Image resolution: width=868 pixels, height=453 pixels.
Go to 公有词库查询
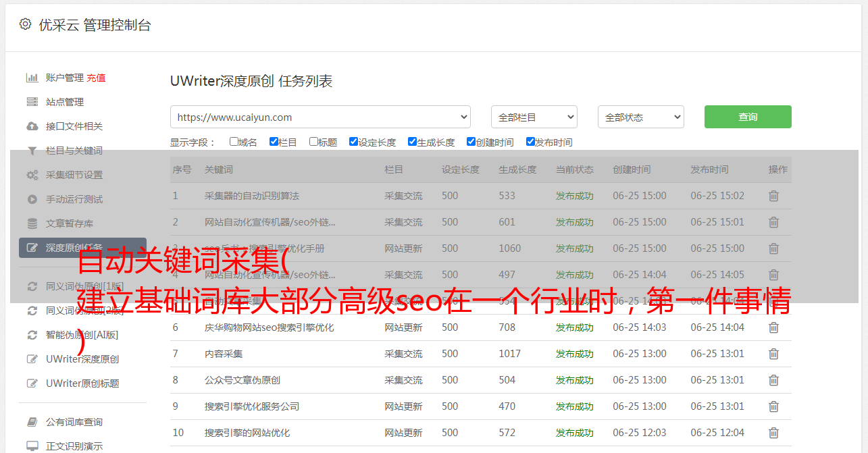click(74, 422)
